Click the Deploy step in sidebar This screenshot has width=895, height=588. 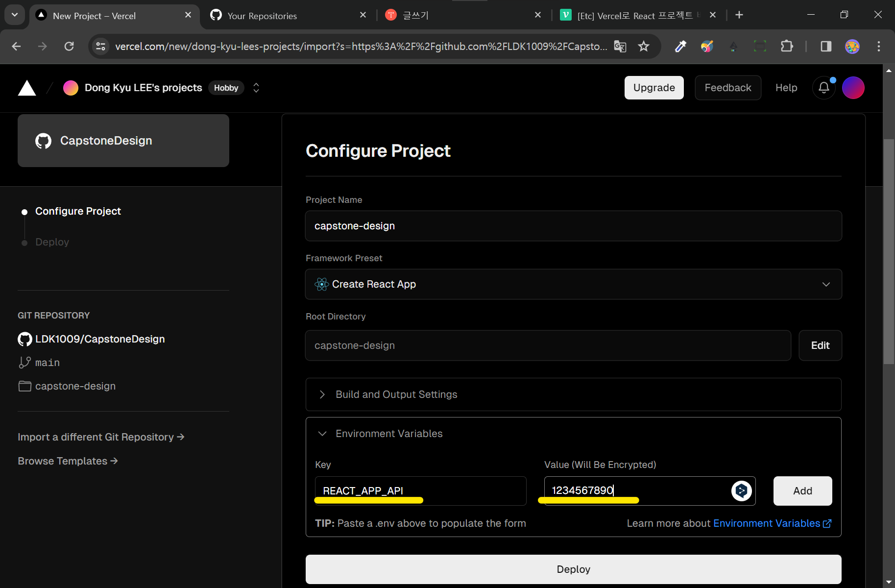52,242
